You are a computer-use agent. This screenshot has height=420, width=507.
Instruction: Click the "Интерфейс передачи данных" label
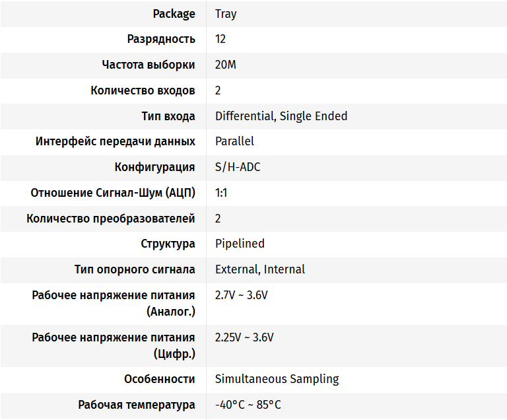click(x=116, y=141)
